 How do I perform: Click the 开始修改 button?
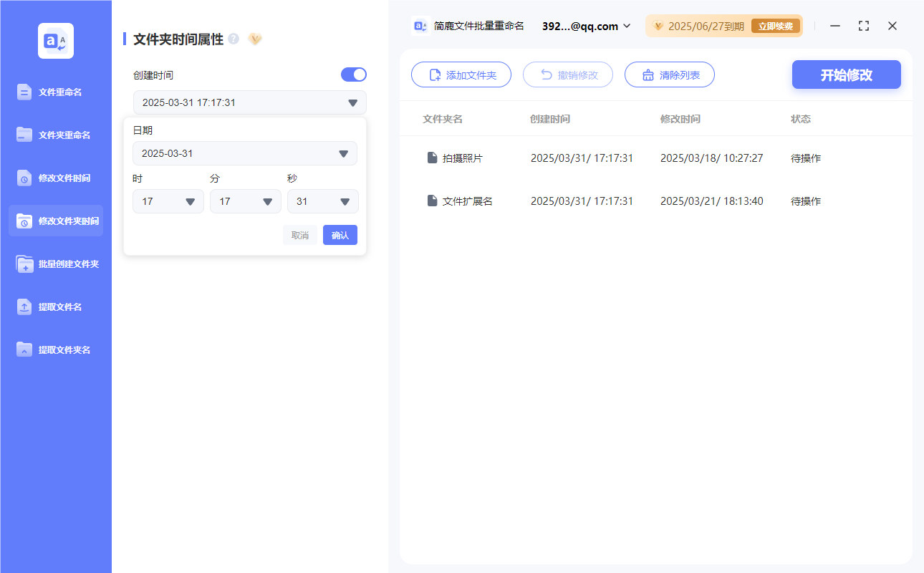[x=846, y=74]
